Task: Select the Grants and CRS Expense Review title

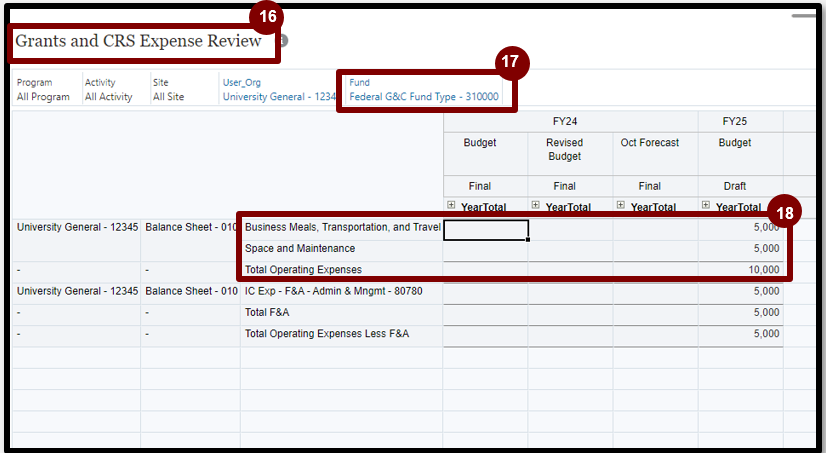Action: click(139, 41)
